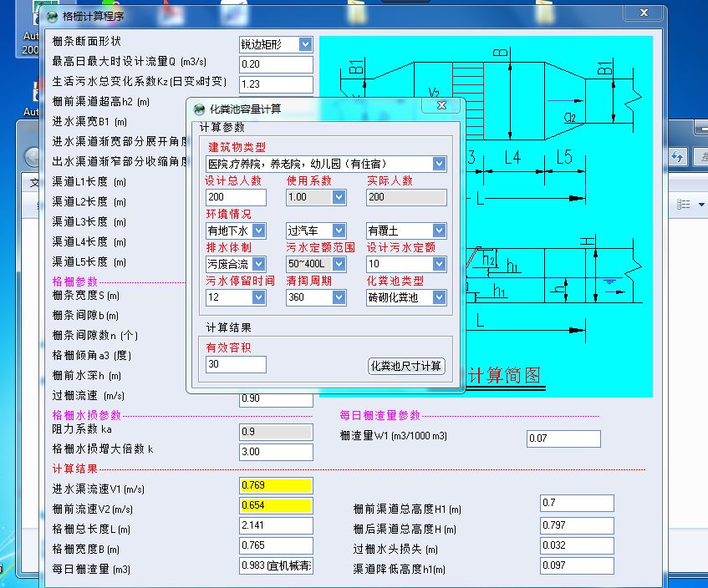Click the 化粪池容量计算 dialog title icon
This screenshot has height=588, width=708.
pos(199,109)
